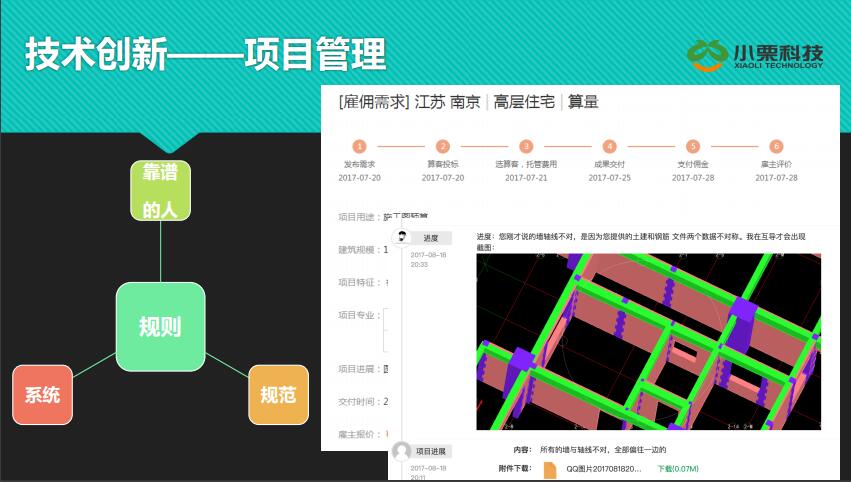Screen dimensions: 851x482
Task: Click step 4 circle 成果交付
Action: point(610,146)
